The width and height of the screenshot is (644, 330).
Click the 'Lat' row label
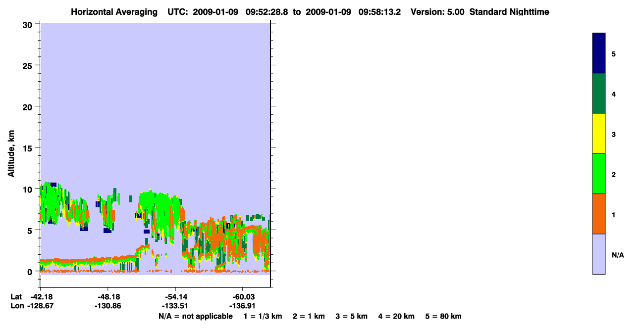coord(16,297)
